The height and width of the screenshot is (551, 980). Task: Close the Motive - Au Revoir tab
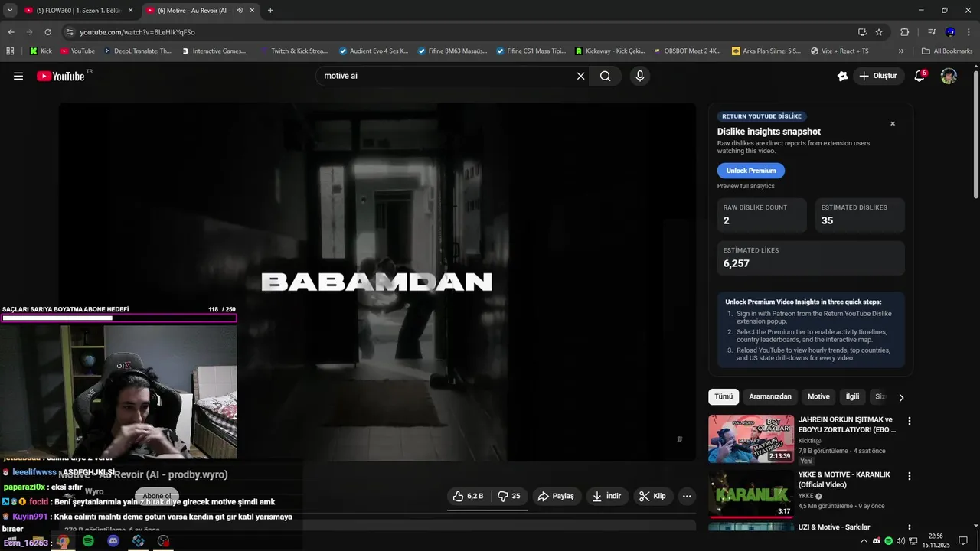pyautogui.click(x=252, y=11)
